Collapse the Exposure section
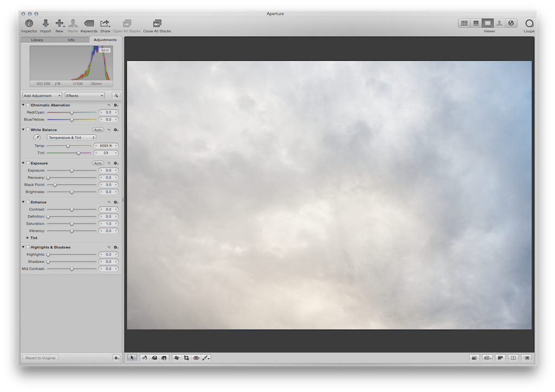The width and height of the screenshot is (555, 392). click(23, 163)
